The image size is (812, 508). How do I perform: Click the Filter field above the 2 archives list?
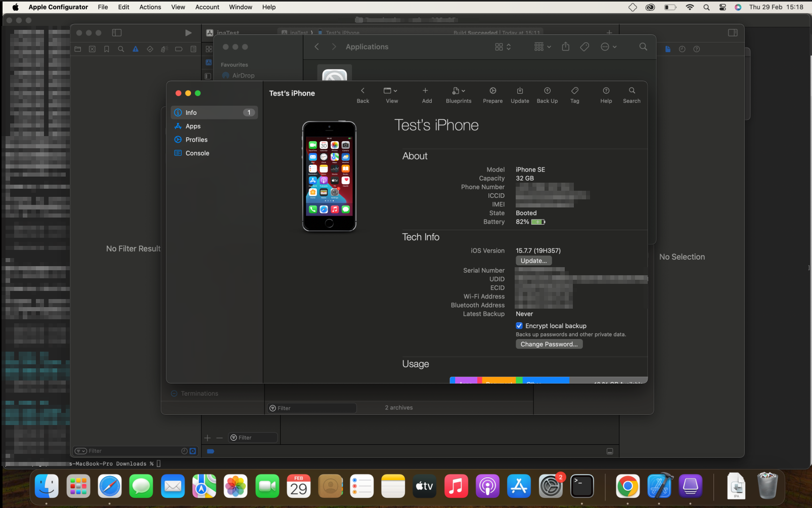click(x=311, y=407)
